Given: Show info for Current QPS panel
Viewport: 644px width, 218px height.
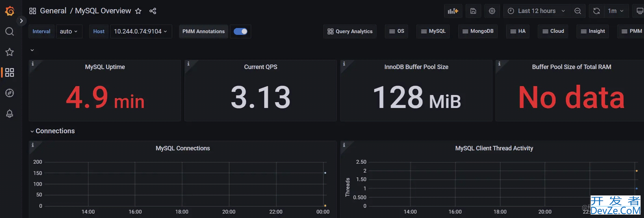Looking at the screenshot, I should point(189,64).
